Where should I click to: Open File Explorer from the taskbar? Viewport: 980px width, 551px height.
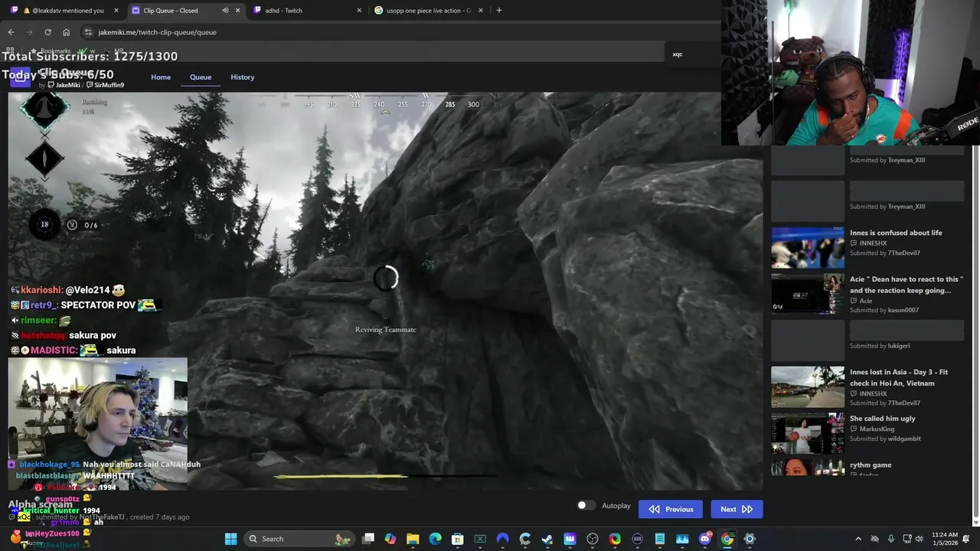(x=413, y=539)
